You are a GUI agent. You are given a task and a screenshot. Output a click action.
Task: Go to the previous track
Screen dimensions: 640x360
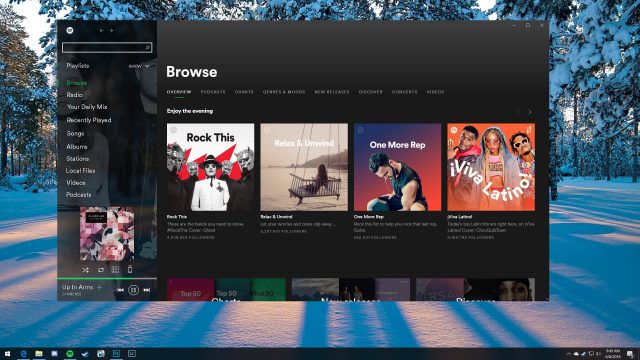120,290
